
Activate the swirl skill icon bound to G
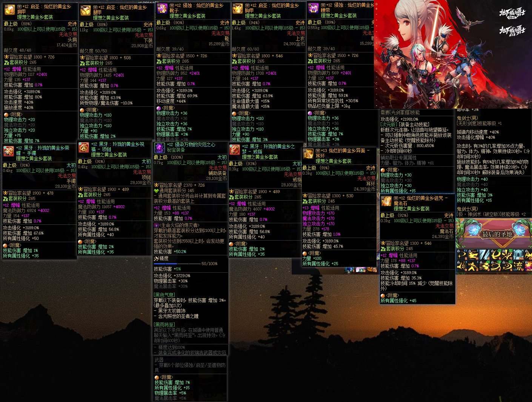click(x=507, y=266)
